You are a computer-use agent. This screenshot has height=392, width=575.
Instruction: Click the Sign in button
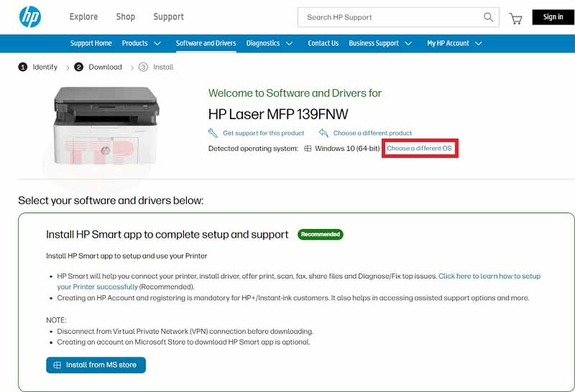553,17
